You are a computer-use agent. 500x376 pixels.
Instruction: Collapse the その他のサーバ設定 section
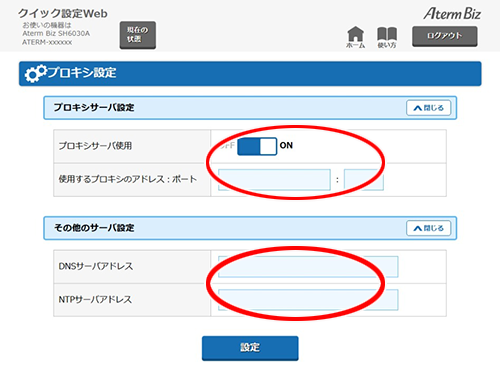(428, 228)
